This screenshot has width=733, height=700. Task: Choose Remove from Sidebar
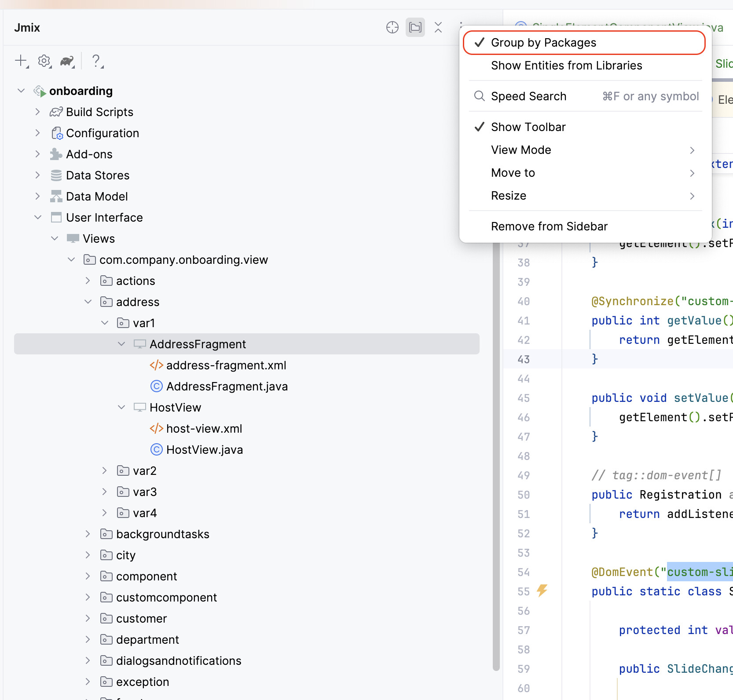pos(585,226)
